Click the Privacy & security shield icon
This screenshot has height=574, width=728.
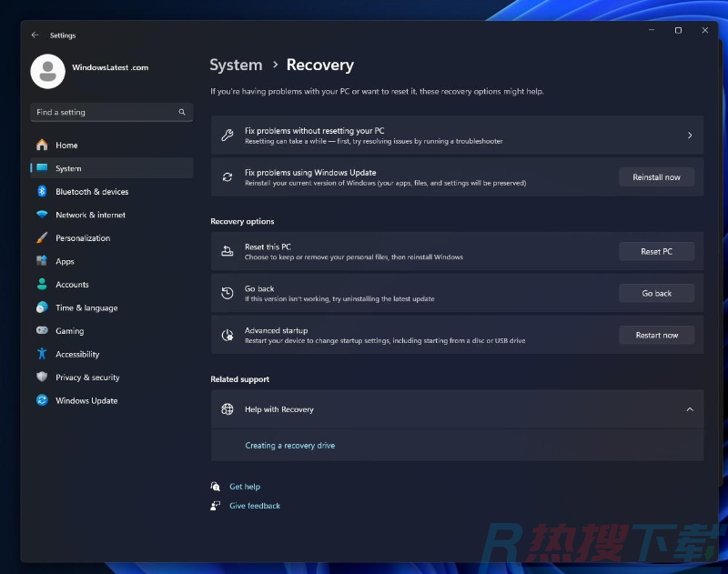tap(42, 377)
